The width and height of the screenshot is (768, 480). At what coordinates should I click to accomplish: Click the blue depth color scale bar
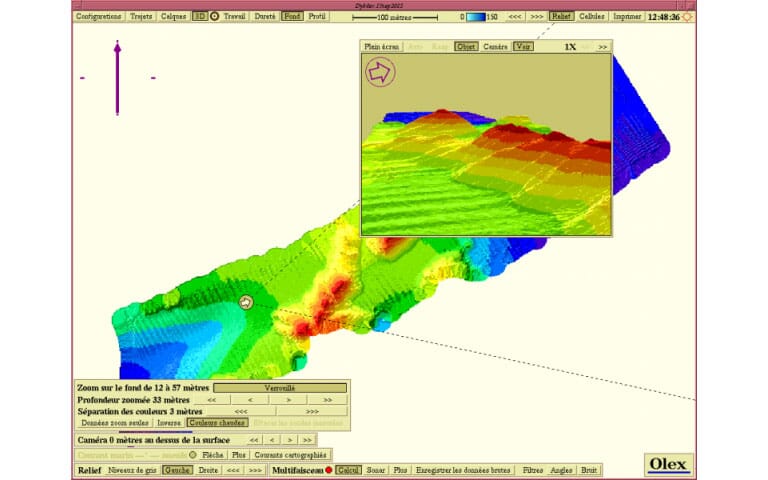pyautogui.click(x=476, y=17)
